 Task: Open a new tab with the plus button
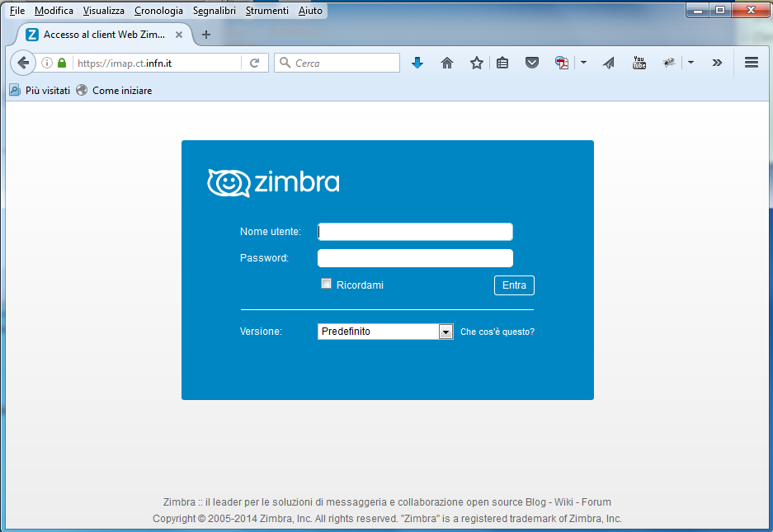206,35
